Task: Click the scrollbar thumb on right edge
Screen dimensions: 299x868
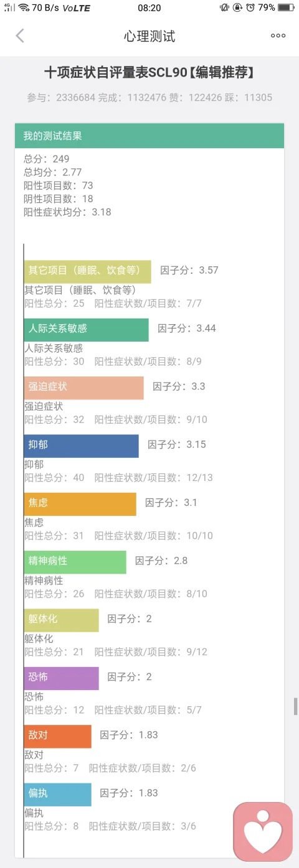Action: [296, 707]
